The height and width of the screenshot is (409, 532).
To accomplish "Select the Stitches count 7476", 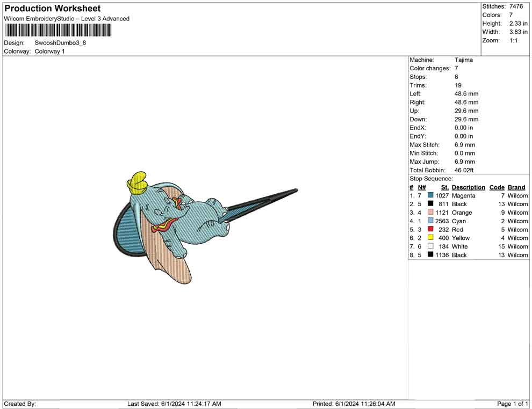I will click(516, 6).
